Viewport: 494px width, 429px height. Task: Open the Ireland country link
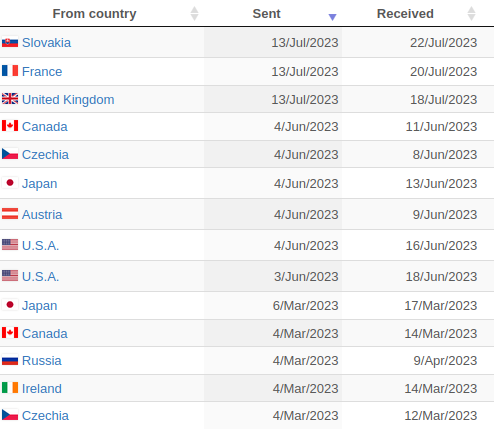(x=42, y=389)
